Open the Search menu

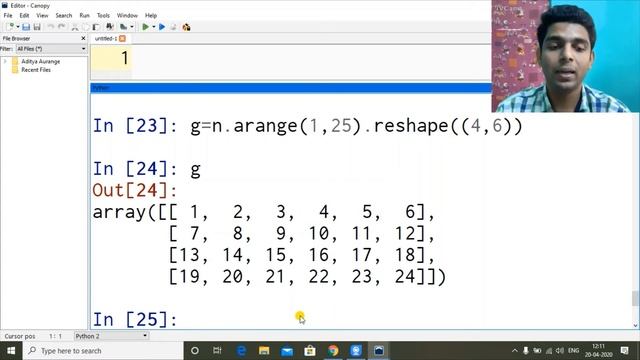click(64, 16)
